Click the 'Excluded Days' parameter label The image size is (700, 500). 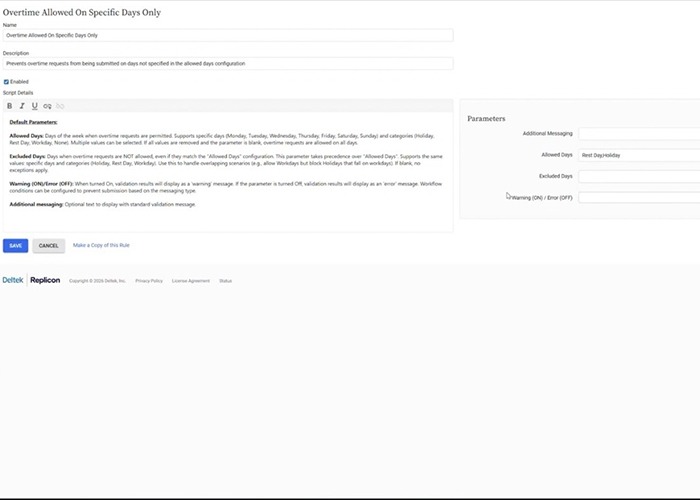(x=556, y=176)
